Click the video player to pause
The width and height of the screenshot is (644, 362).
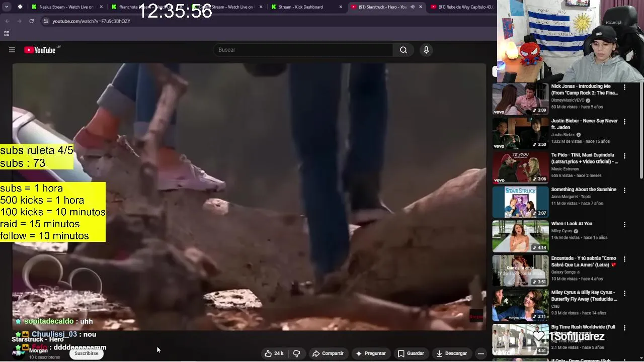(x=249, y=196)
